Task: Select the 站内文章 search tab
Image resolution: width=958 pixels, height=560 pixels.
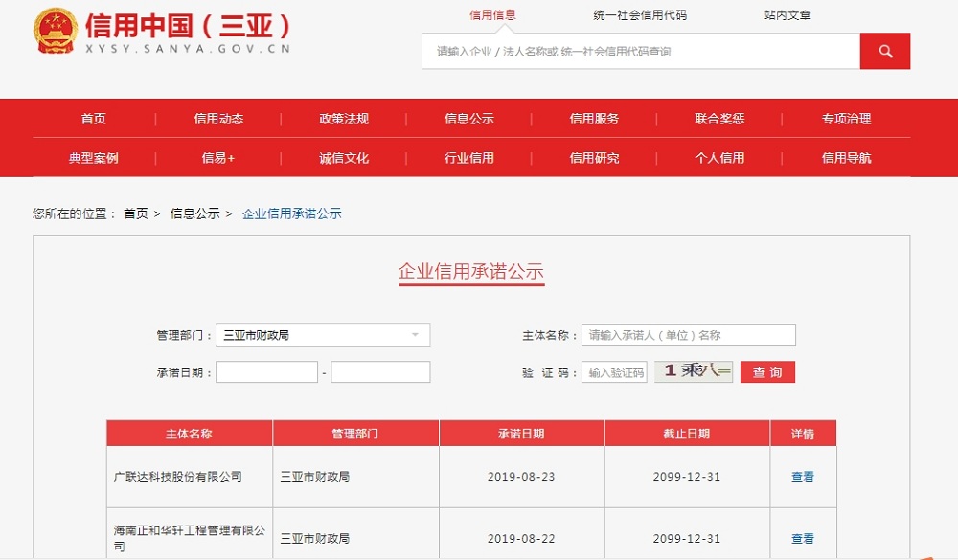Action: pyautogui.click(x=787, y=15)
